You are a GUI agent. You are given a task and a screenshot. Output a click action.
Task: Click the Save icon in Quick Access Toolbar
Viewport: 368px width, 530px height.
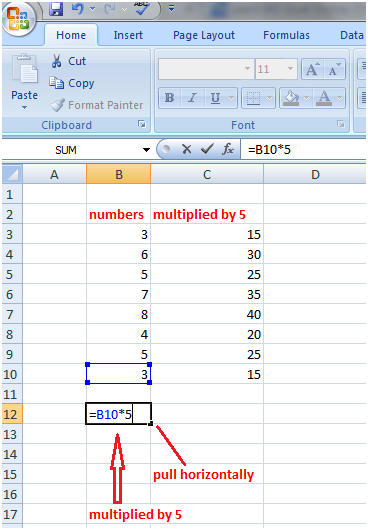(56, 9)
